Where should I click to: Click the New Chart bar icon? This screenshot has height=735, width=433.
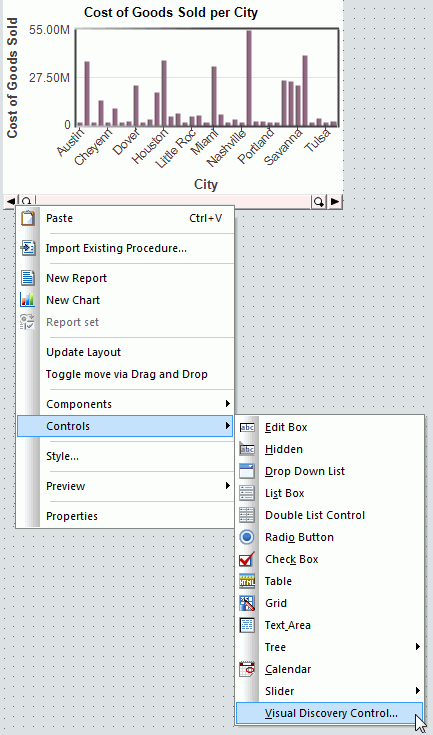pos(28,300)
